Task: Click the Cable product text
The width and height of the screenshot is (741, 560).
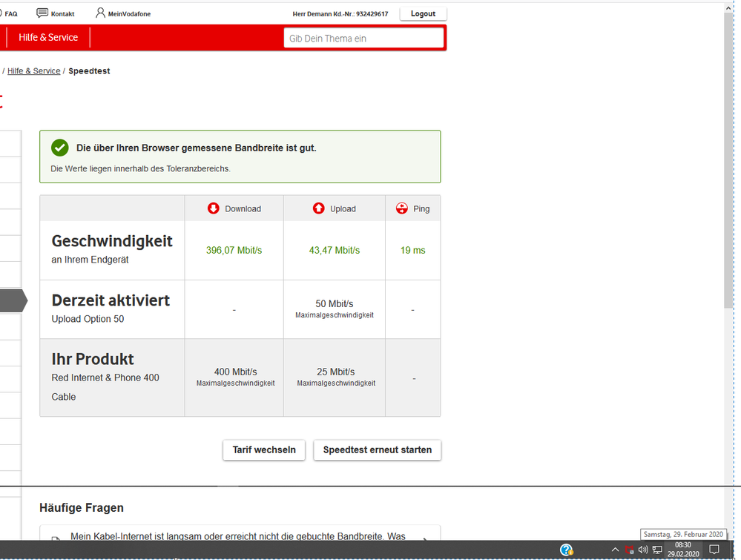Action: (x=64, y=397)
